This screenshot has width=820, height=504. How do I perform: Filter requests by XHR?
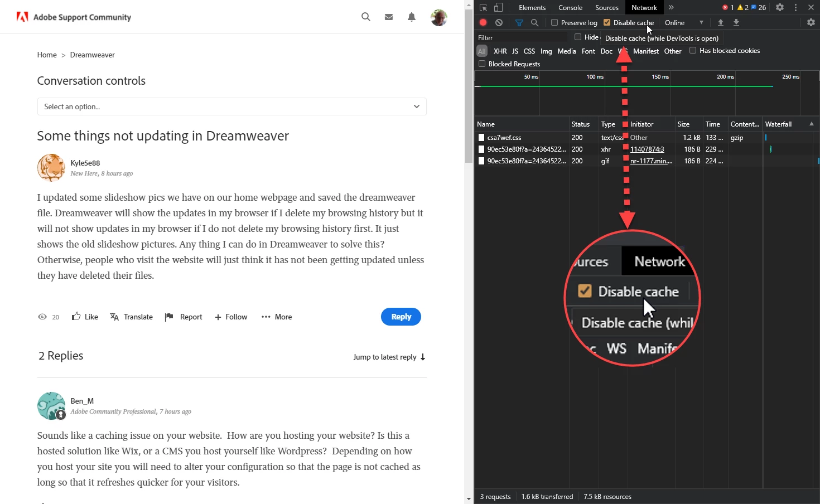pyautogui.click(x=500, y=51)
